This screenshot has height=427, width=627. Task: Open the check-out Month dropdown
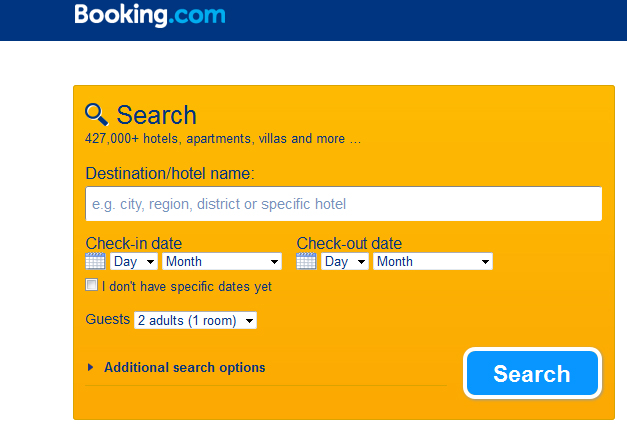point(433,261)
